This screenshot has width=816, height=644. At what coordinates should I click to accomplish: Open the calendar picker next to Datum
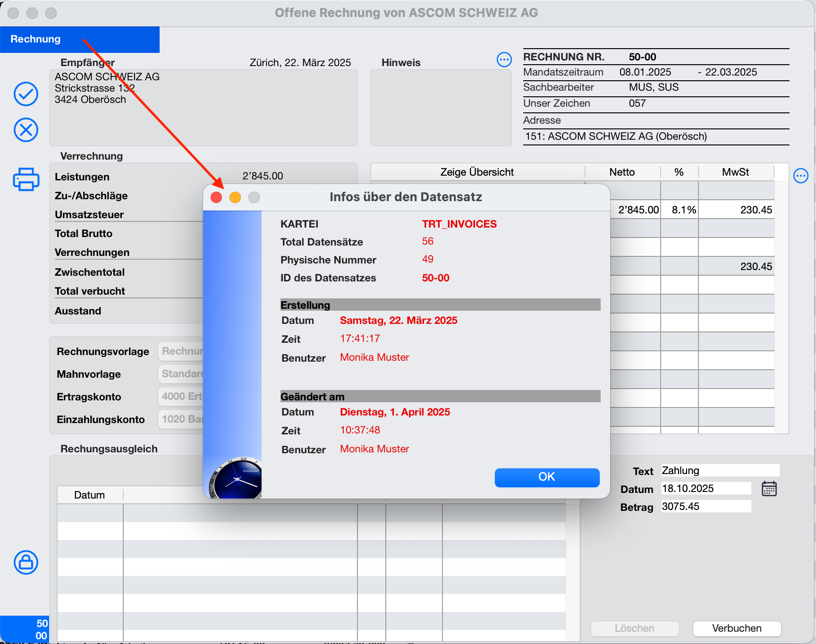[x=769, y=489]
